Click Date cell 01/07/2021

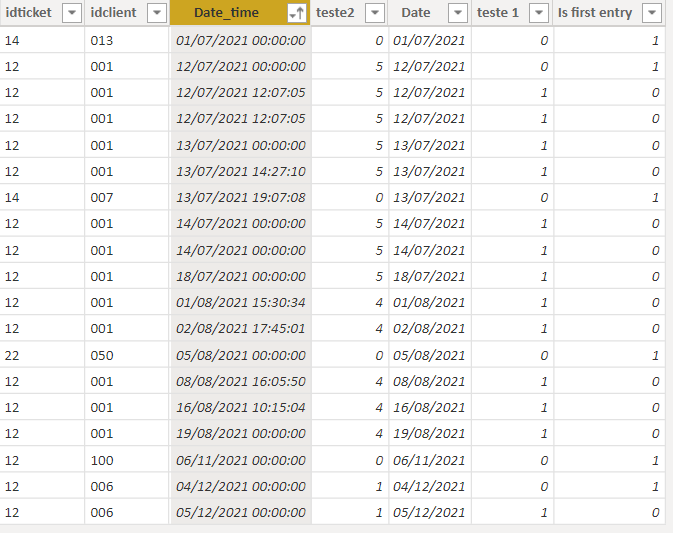pos(429,40)
